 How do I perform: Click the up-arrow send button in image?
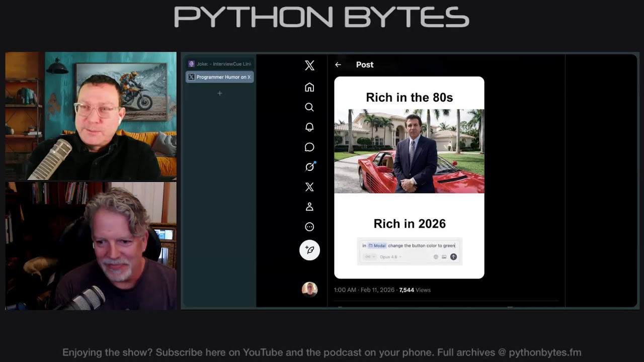tap(453, 257)
